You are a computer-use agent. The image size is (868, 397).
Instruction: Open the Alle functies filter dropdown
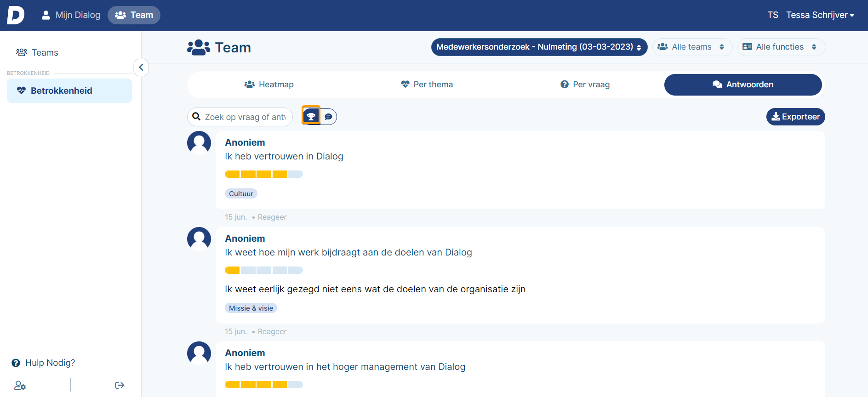[x=781, y=47]
